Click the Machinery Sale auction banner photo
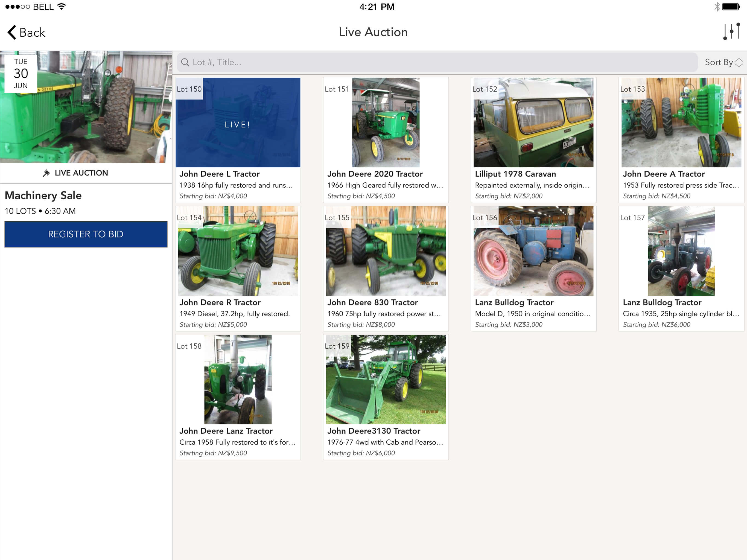This screenshot has width=747, height=560. point(86,107)
